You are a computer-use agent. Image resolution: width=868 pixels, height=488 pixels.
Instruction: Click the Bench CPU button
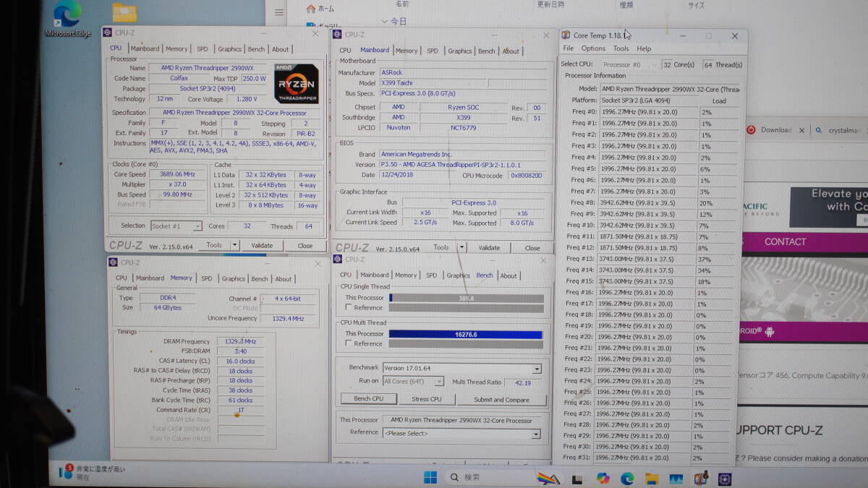point(368,399)
